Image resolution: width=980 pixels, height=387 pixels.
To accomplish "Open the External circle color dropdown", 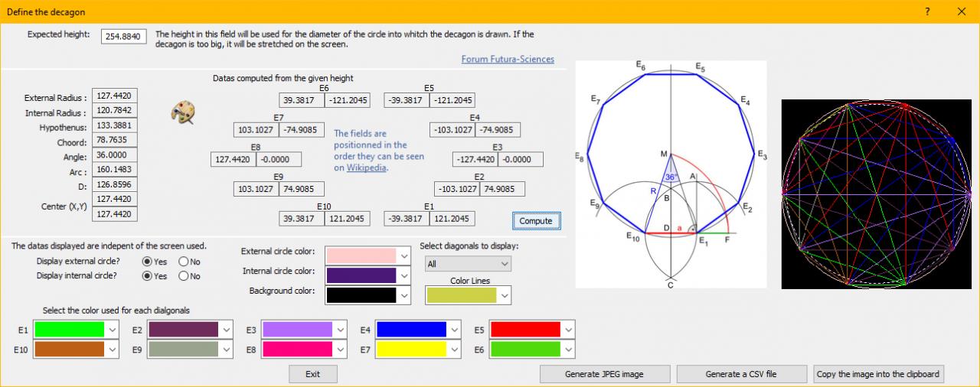I will 403,255.
